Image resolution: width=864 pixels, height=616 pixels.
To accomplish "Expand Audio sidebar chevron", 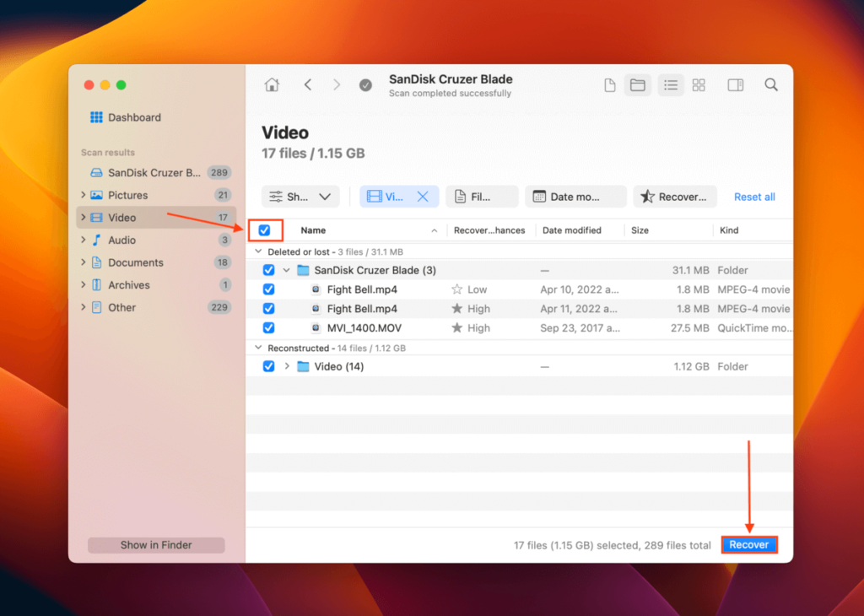I will (x=84, y=240).
